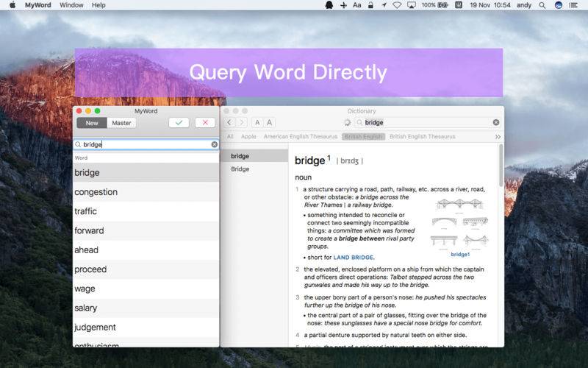The image size is (588, 368).
Task: Select the All dictionary source tab
Action: pyautogui.click(x=230, y=137)
